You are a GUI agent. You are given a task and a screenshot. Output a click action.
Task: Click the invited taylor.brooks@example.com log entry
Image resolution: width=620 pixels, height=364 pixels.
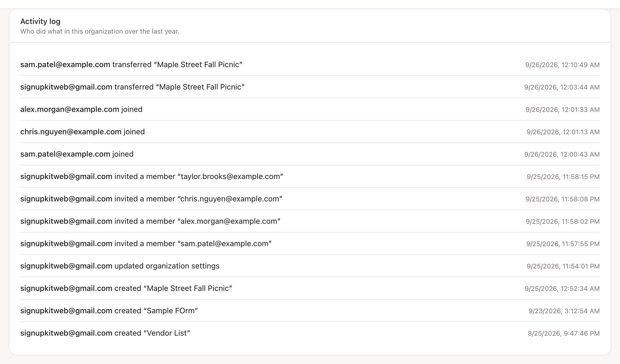click(x=310, y=177)
